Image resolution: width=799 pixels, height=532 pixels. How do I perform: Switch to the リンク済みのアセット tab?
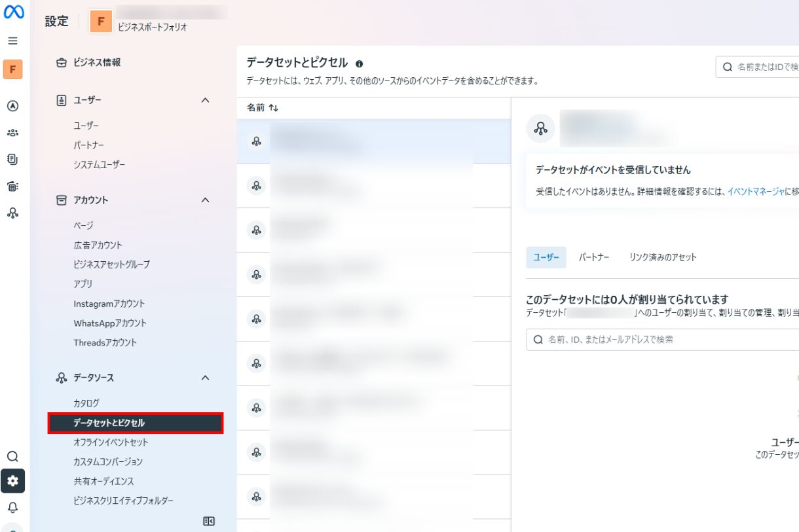tap(663, 257)
